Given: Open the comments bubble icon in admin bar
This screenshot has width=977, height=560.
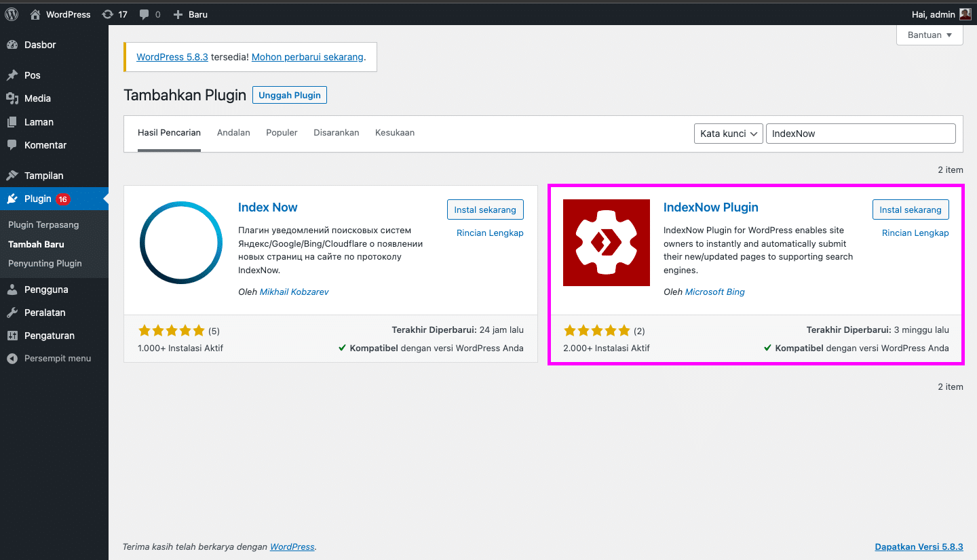Looking at the screenshot, I should coord(144,14).
